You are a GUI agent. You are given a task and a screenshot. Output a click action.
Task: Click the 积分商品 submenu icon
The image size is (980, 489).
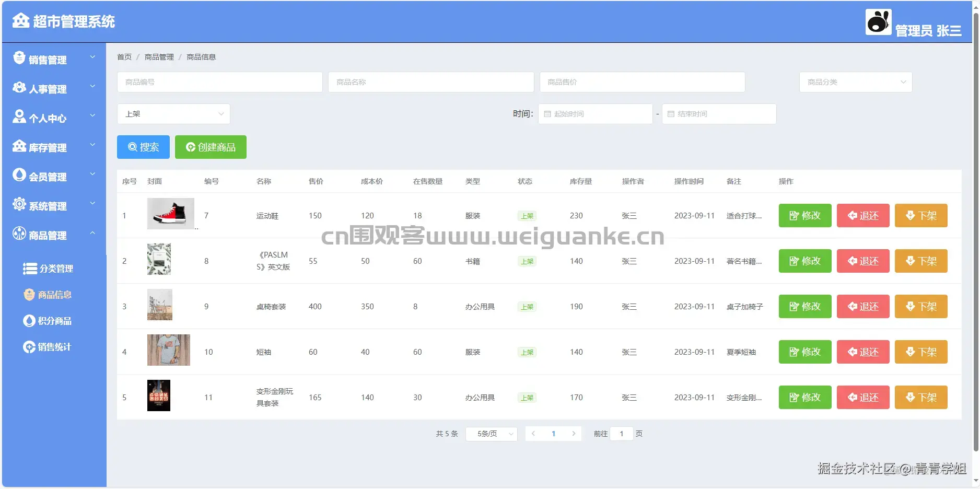pyautogui.click(x=29, y=321)
